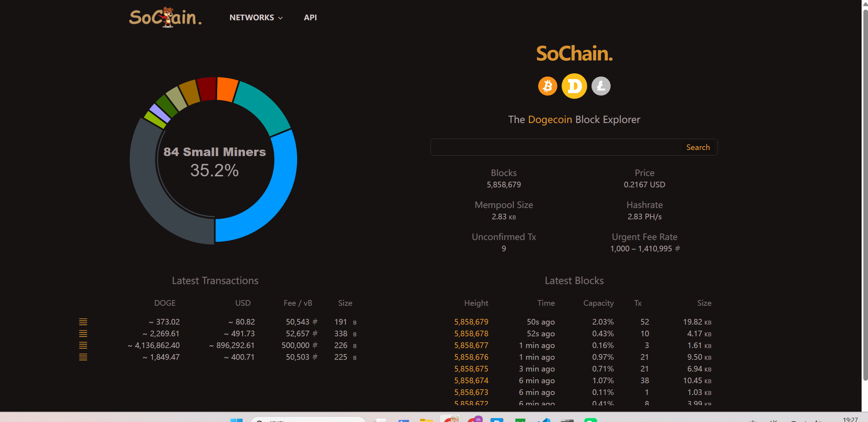This screenshot has width=868, height=422.
Task: Click the page vertical scrollbar thumb
Action: (x=865, y=195)
